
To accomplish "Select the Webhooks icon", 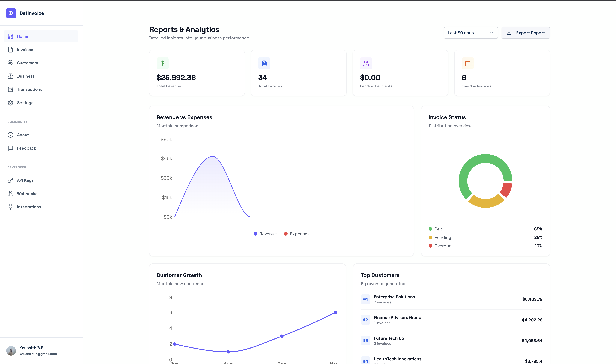I will click(x=11, y=194).
